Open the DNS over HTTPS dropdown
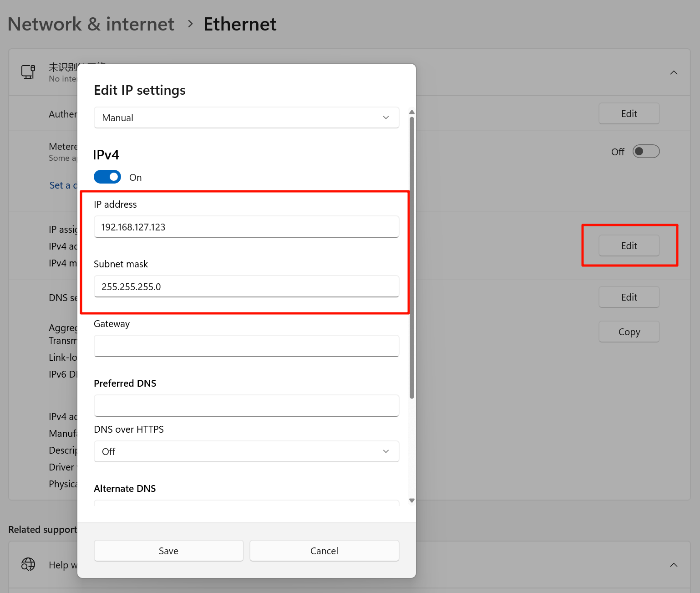The width and height of the screenshot is (700, 593). point(246,451)
